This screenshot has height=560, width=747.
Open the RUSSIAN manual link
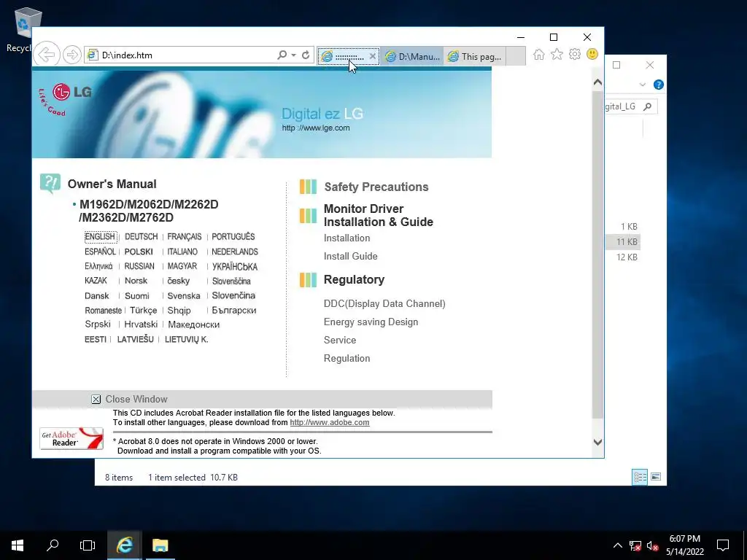click(139, 266)
